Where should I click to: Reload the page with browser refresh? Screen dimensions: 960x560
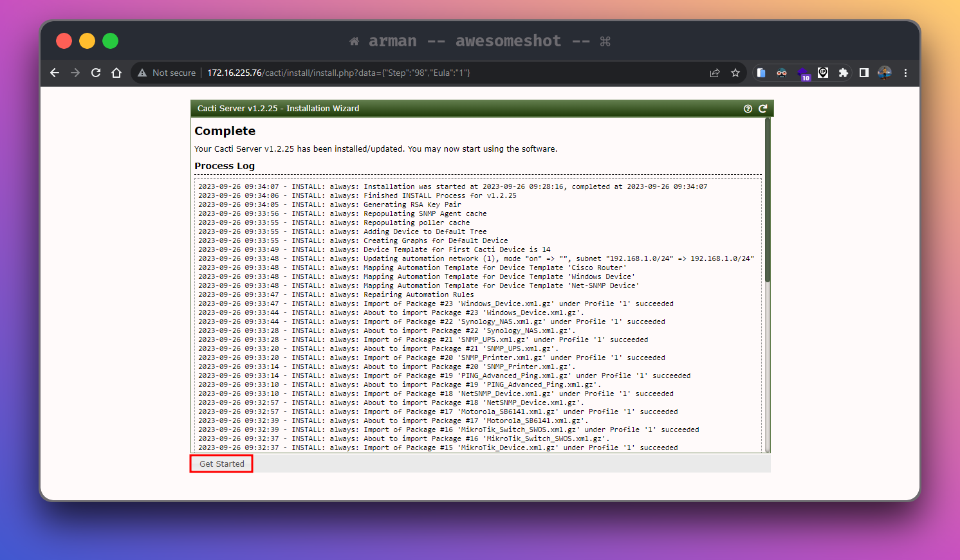point(96,73)
